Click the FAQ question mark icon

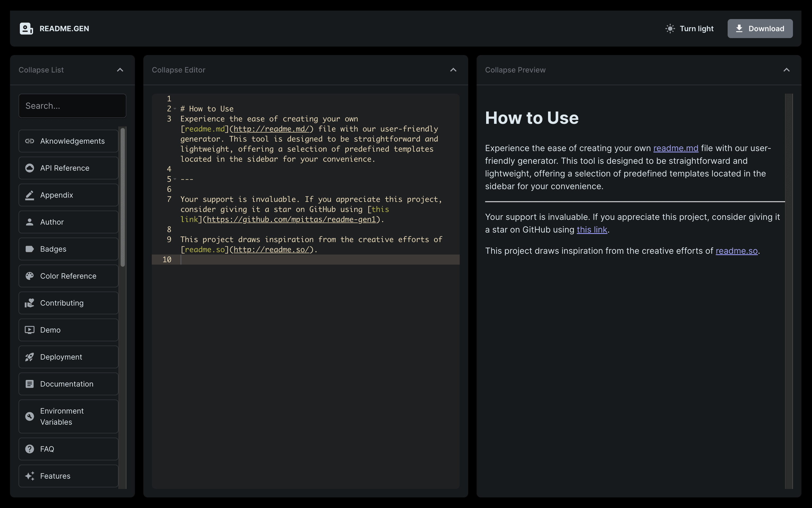[30, 449]
